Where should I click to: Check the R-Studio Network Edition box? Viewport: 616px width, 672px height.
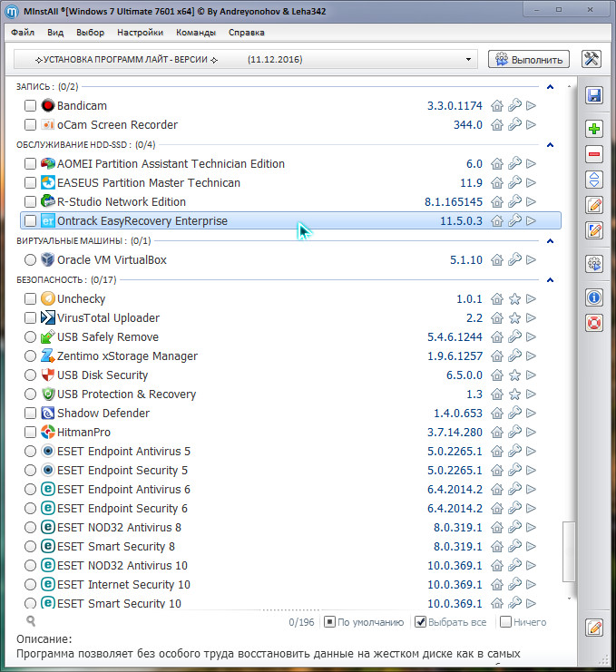click(30, 201)
